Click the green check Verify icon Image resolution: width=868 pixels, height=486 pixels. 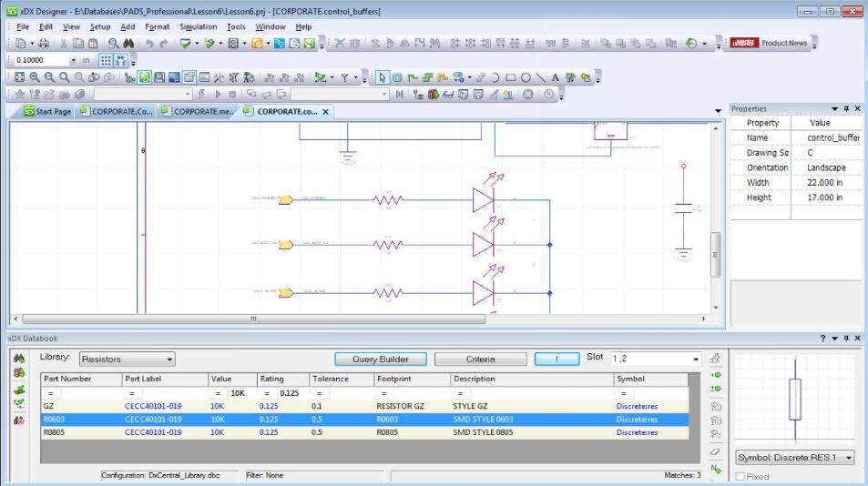tap(185, 43)
